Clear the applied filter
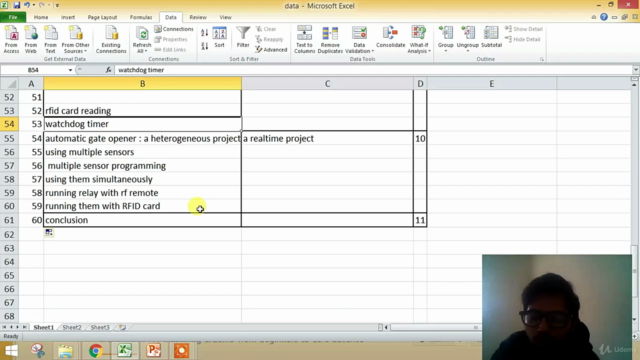Screen dimensions: 640x360 pyautogui.click(x=266, y=29)
